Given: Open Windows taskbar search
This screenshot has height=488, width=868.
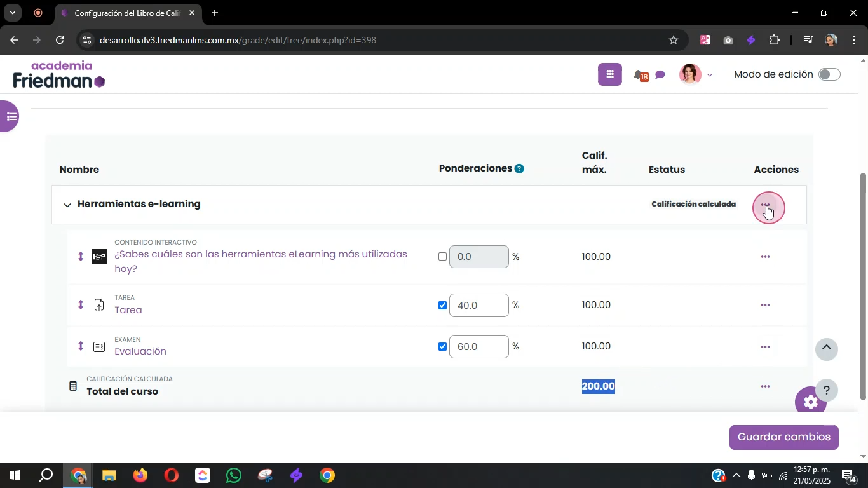Looking at the screenshot, I should (46, 475).
